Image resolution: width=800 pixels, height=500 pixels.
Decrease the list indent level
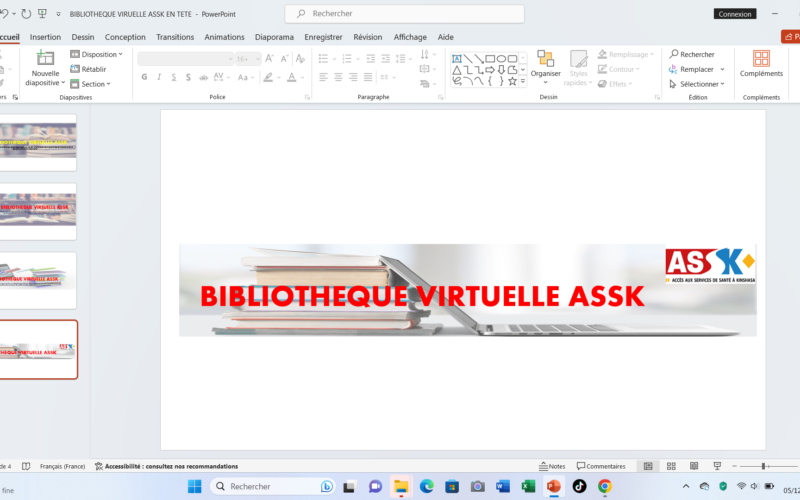coord(371,59)
